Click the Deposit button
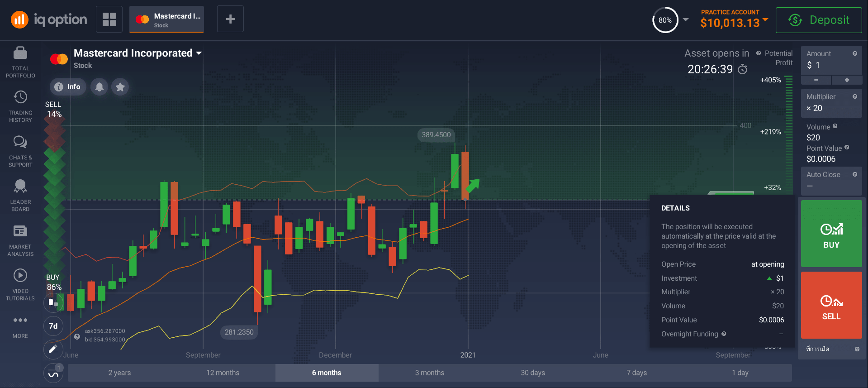This screenshot has width=868, height=388. coord(819,20)
